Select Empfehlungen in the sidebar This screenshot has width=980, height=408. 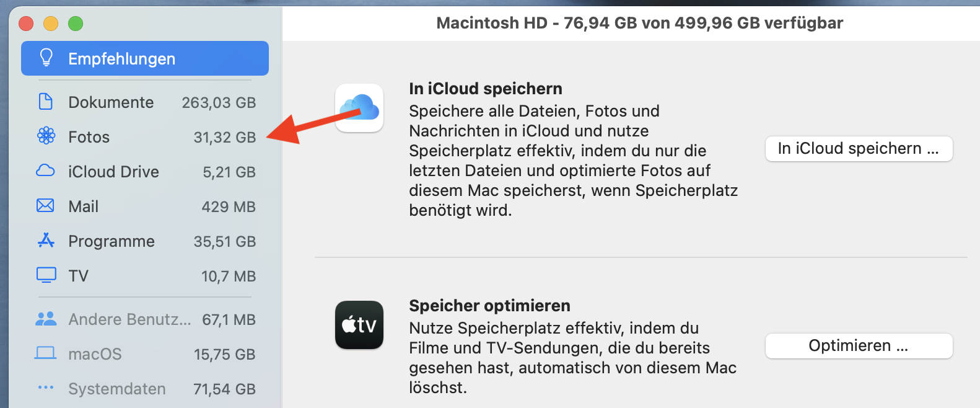click(x=145, y=58)
